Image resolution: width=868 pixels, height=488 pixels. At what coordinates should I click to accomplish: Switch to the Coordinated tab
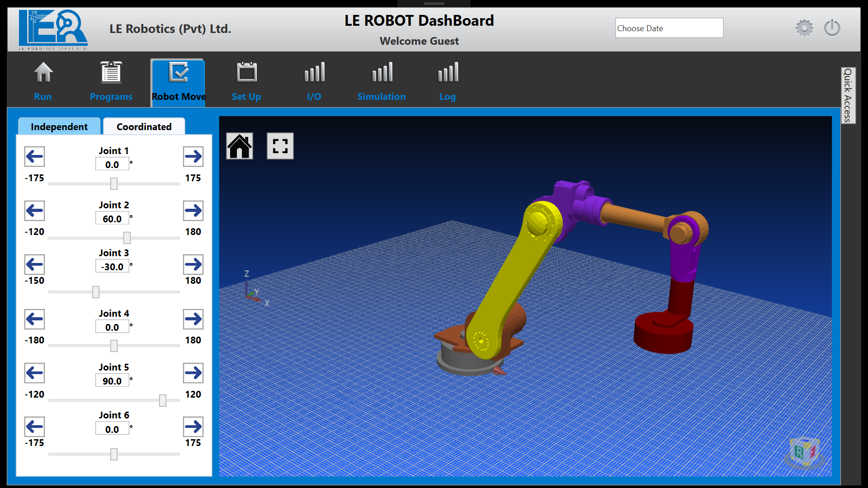pos(144,127)
